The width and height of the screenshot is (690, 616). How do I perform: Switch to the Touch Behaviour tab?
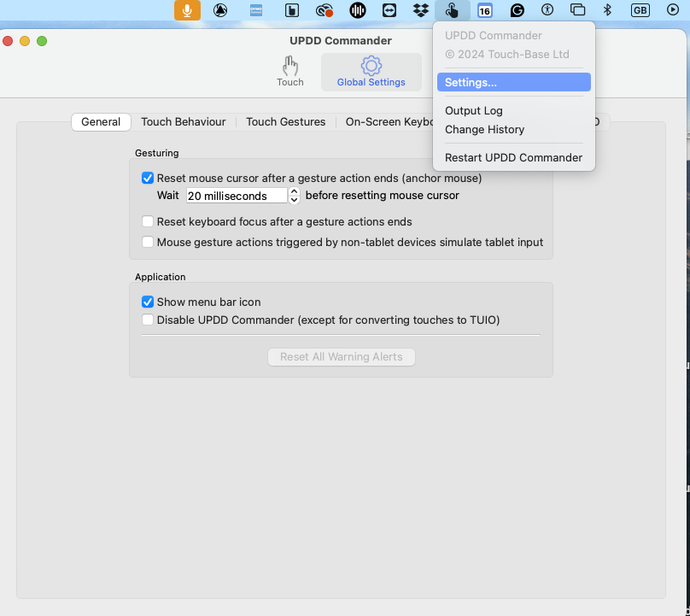point(184,122)
